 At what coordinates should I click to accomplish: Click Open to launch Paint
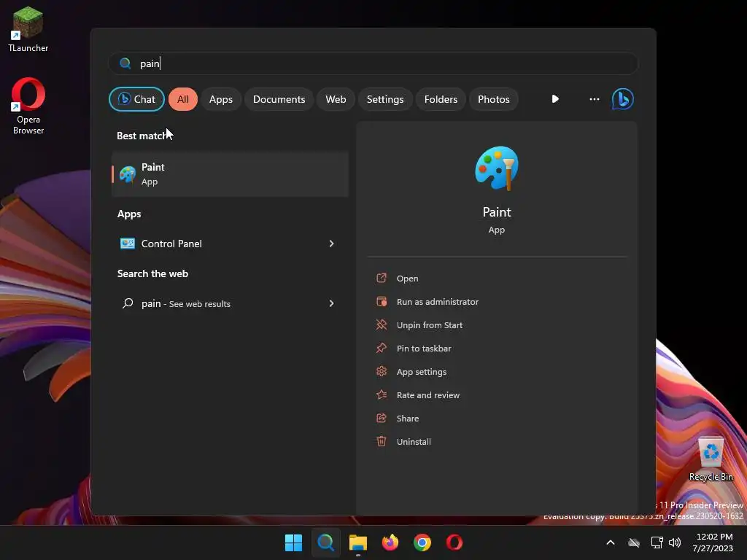click(407, 278)
